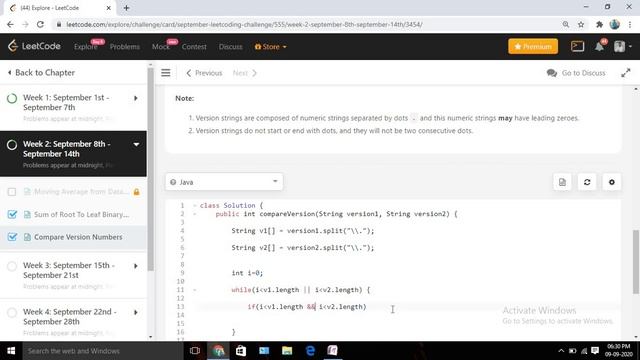Open the browser zoom magnifier icon
Image resolution: width=640 pixels, height=360 pixels.
coord(566,24)
